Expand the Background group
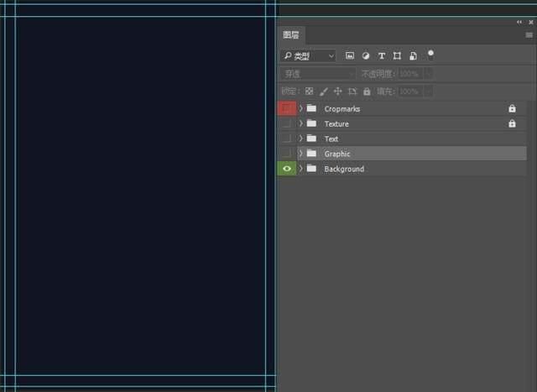 point(301,169)
